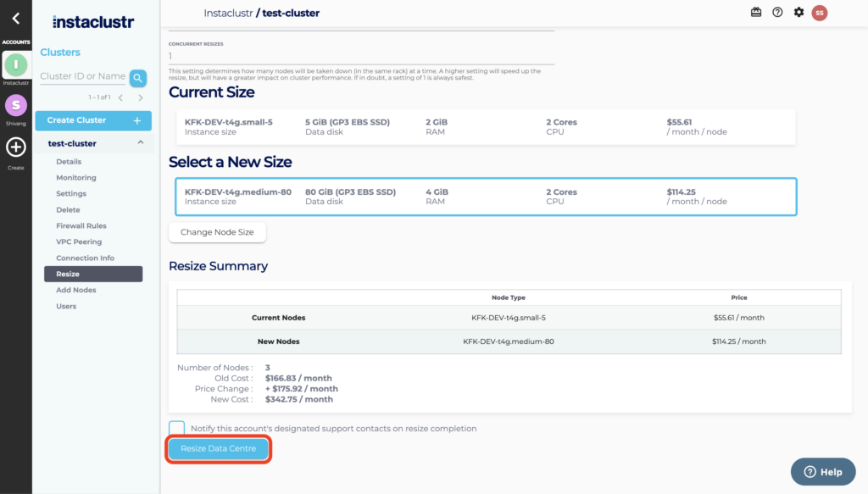Click the cluster search magnifier icon

coord(137,78)
